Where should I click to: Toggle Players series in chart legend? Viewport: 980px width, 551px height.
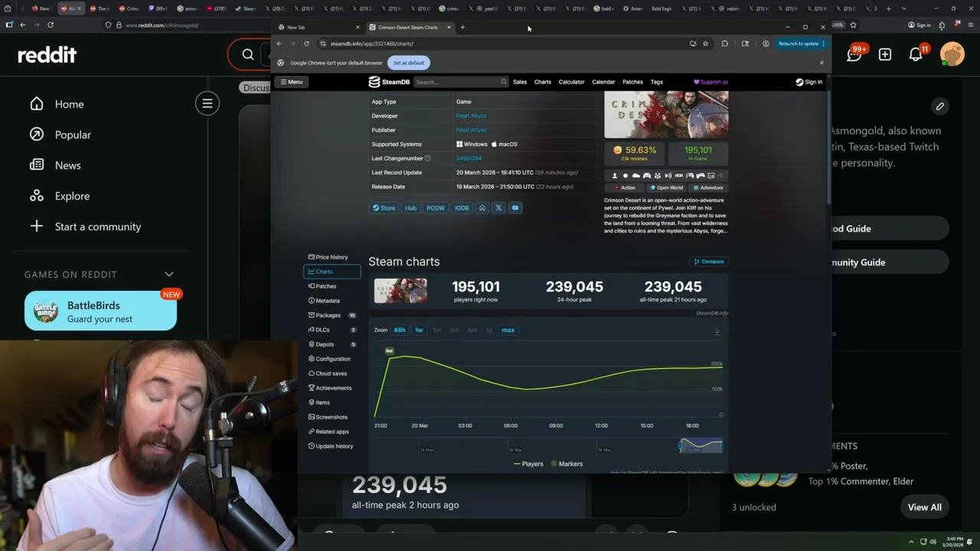click(528, 464)
